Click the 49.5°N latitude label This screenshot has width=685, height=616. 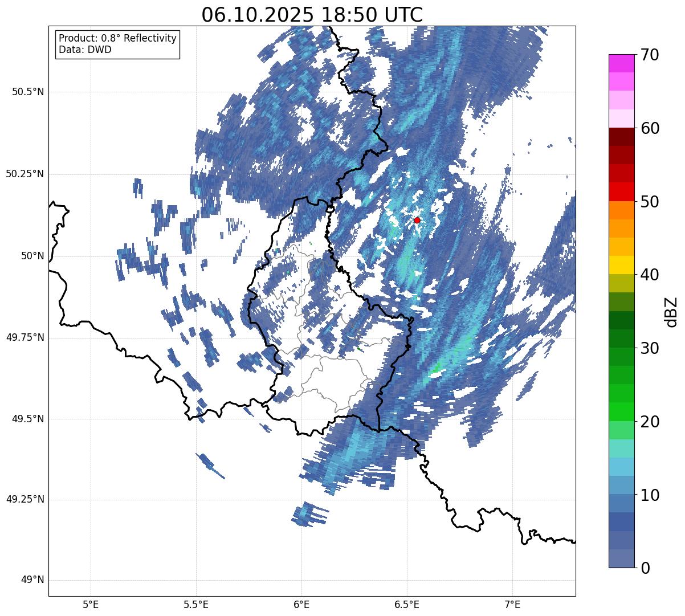coord(28,419)
